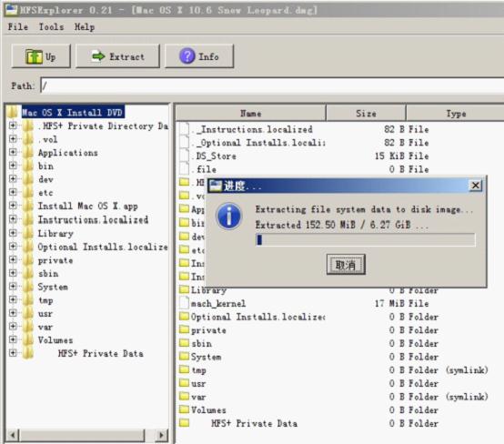Expand the dev tree node
The image size is (504, 444).
[x=13, y=178]
